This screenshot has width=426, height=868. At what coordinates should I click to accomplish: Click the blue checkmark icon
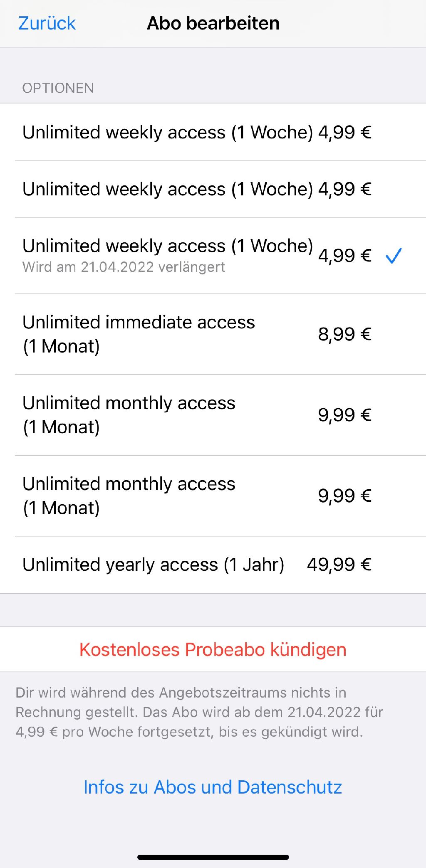click(x=394, y=256)
